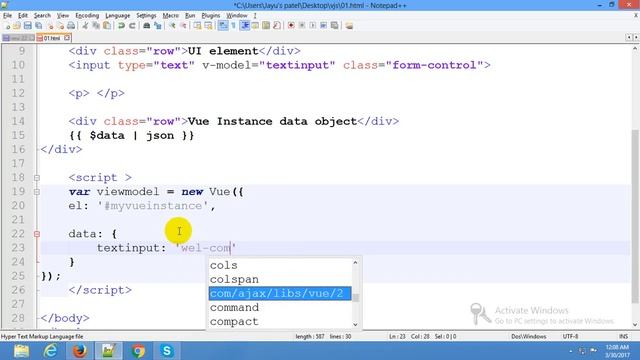Switch to the 01.html tab

[51, 38]
